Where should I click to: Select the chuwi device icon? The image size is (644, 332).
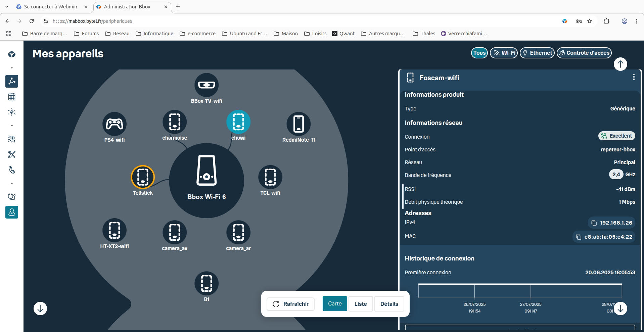pos(238,122)
